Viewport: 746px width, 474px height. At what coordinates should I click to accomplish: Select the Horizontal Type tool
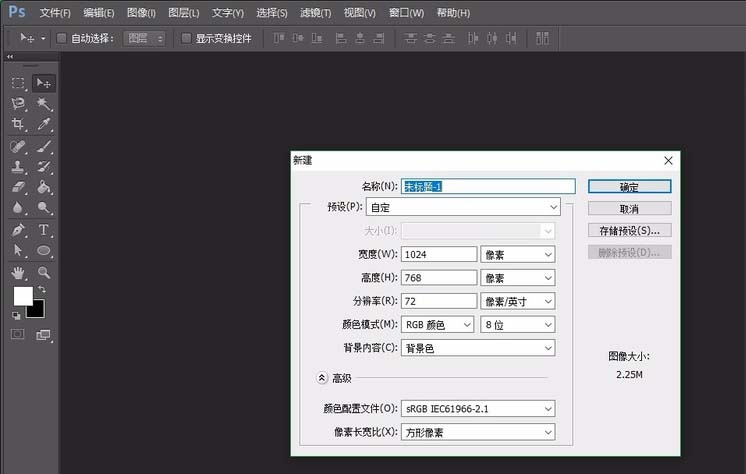coord(44,230)
